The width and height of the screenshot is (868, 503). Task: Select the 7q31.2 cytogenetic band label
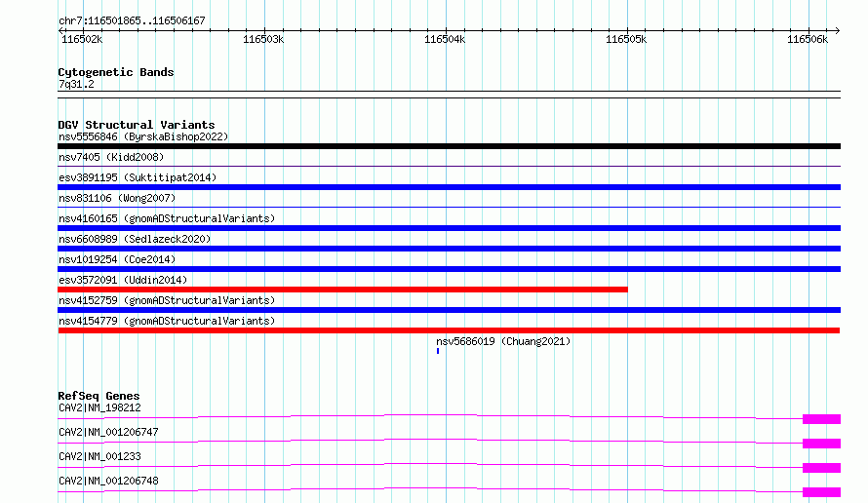[x=76, y=84]
